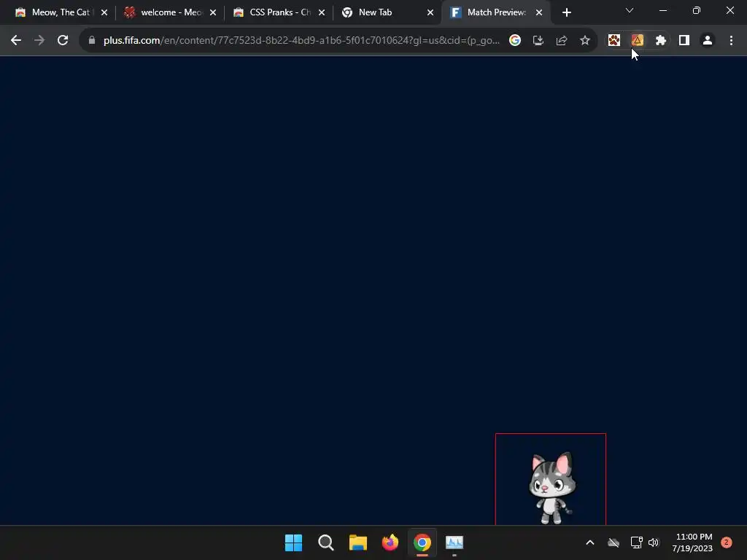This screenshot has height=560, width=747.
Task: Open the Windows Start menu
Action: click(293, 542)
